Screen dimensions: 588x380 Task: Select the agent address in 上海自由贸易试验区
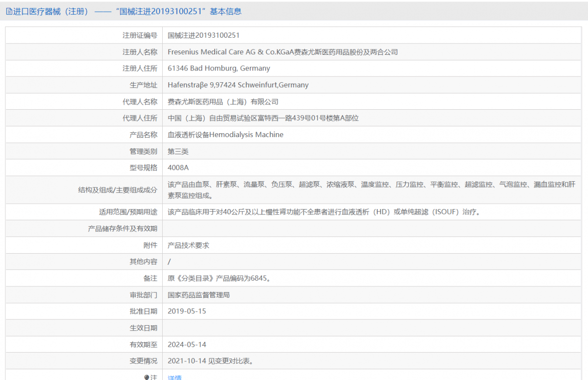click(x=263, y=118)
